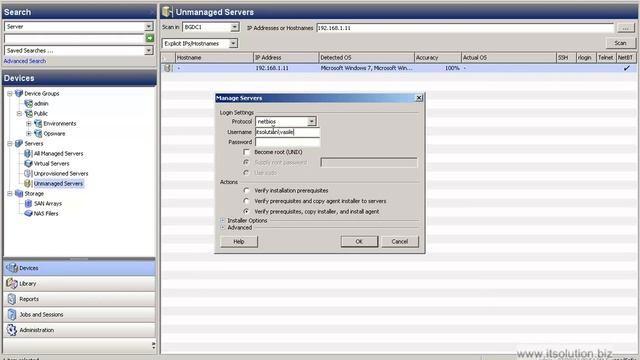Collapse the Servers tree node

click(10, 144)
